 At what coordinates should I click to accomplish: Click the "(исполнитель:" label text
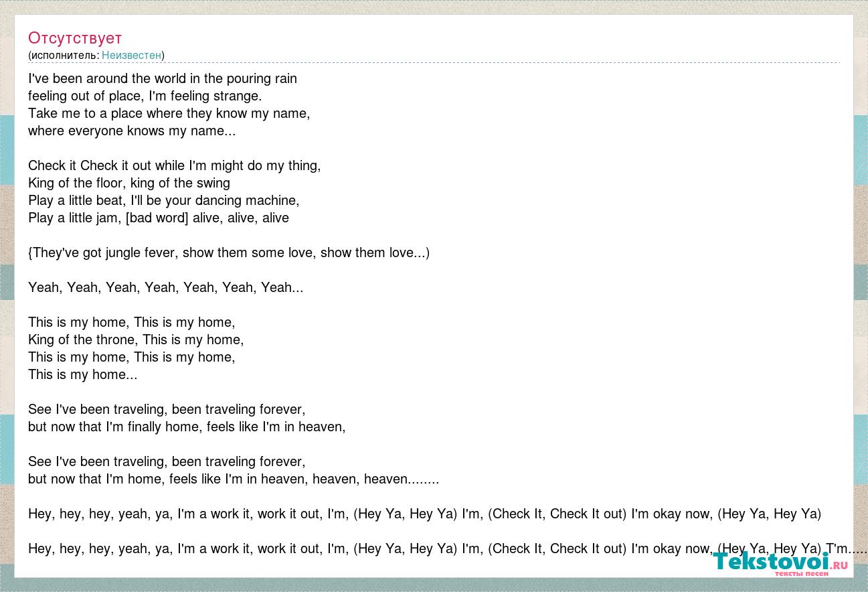pyautogui.click(x=64, y=55)
